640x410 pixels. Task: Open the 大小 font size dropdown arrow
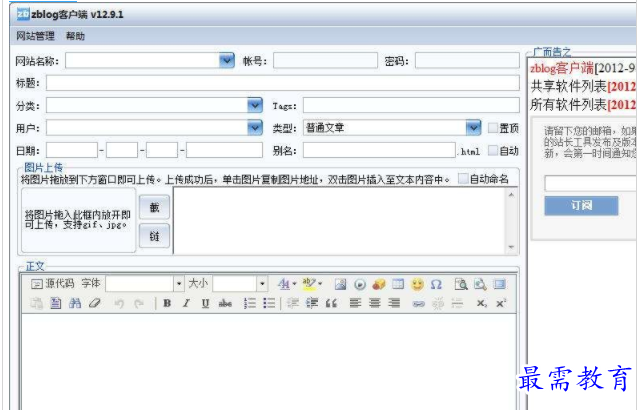[262, 284]
